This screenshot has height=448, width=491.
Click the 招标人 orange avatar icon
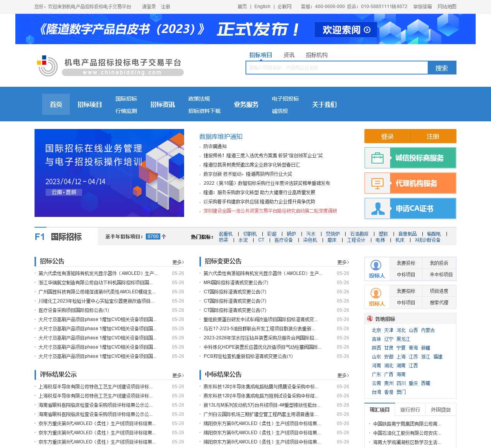(x=376, y=293)
